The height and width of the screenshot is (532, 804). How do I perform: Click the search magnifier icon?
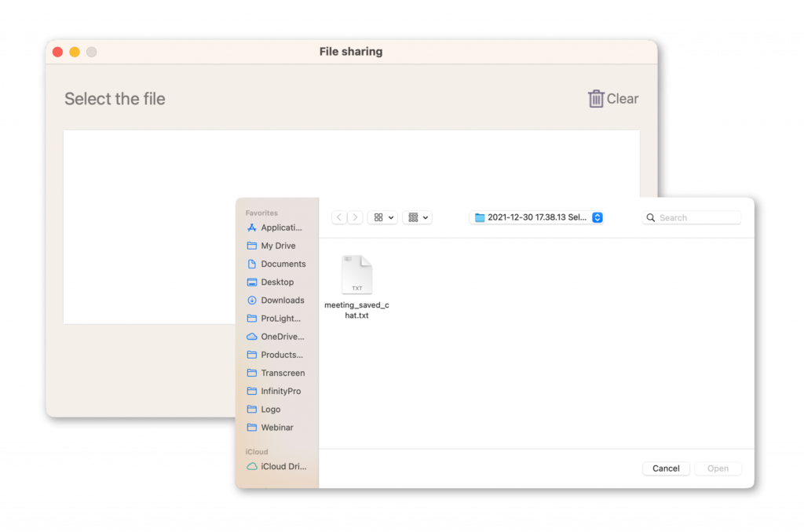[x=649, y=217]
